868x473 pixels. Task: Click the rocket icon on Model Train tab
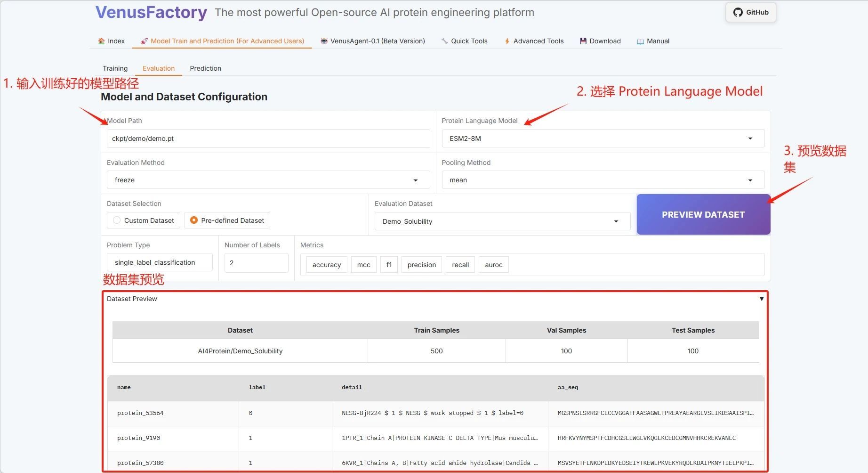click(x=144, y=41)
